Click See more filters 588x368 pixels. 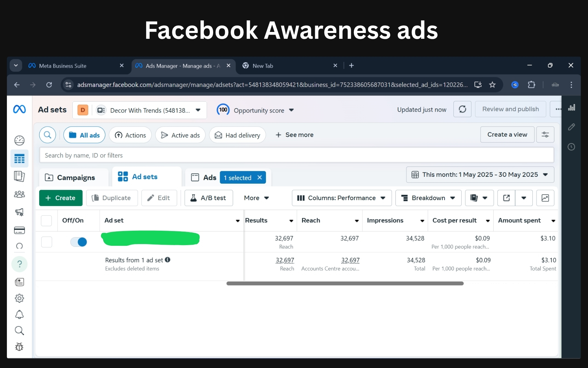point(295,135)
